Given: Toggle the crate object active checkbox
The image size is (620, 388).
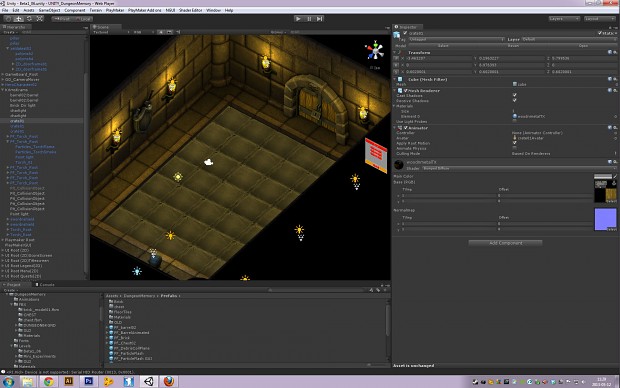Looking at the screenshot, I should (405, 33).
